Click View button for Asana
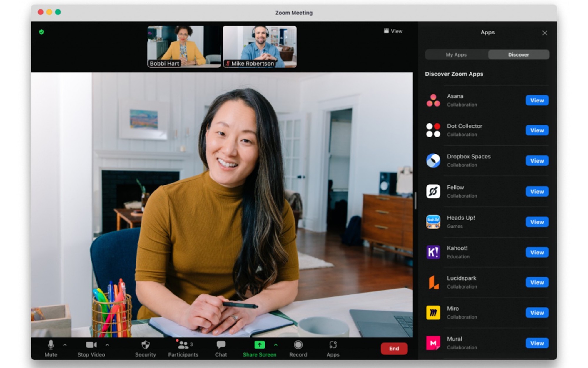Image resolution: width=588 pixels, height=368 pixels. (537, 100)
